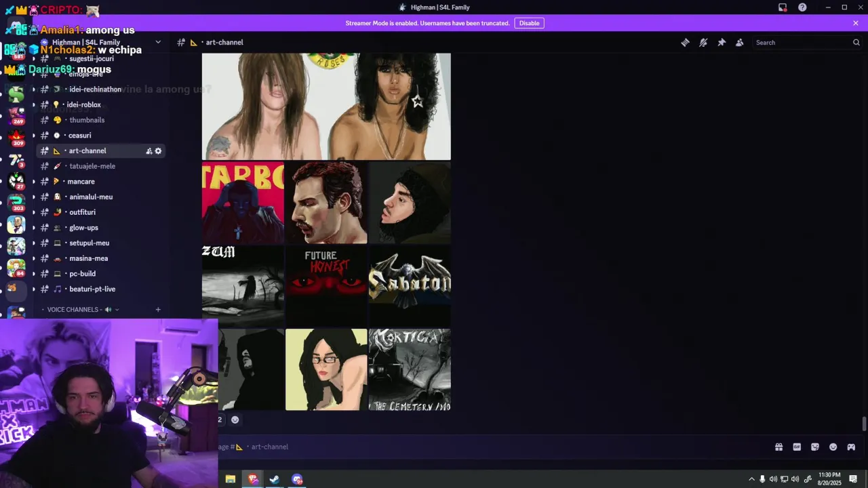Open pinned messages pin icon
Screen dimensions: 868x488
click(722, 42)
